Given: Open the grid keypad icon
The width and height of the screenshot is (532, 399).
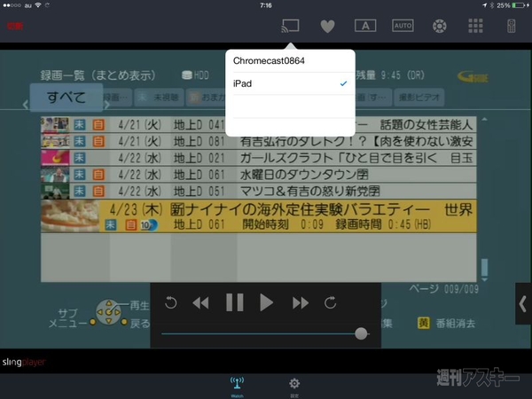Looking at the screenshot, I should (475, 26).
